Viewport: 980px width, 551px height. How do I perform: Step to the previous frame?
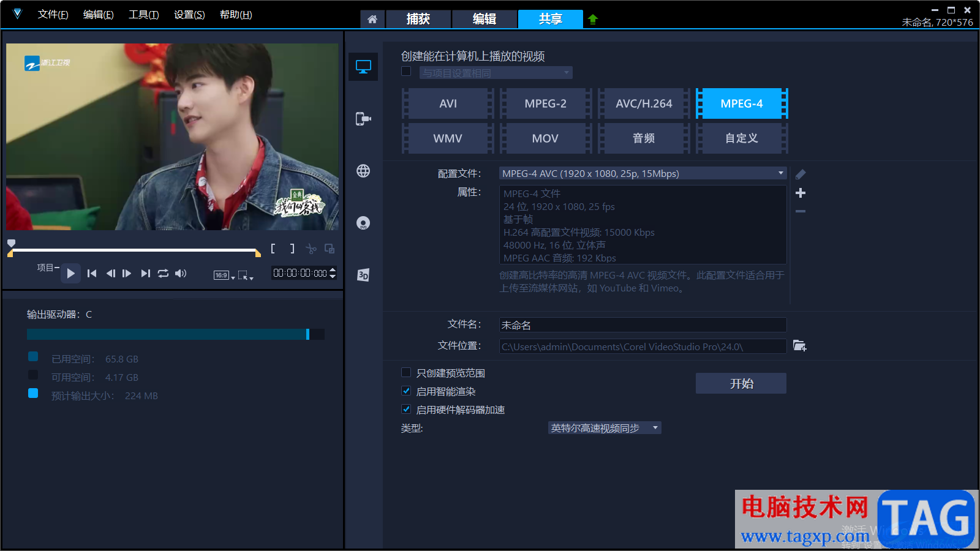[x=110, y=273]
